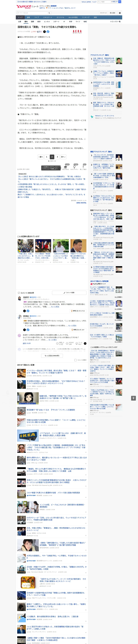Click the back-to-top arrow button
Image resolution: width=138 pixels, height=644 pixels.
tap(133, 398)
